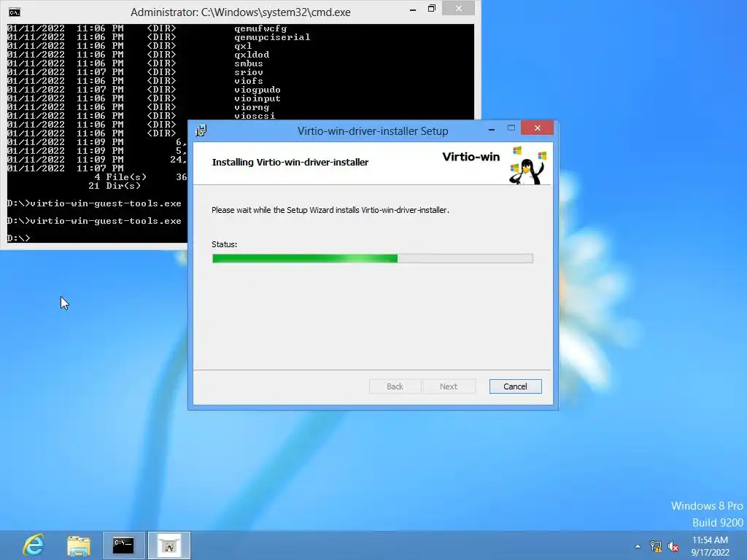This screenshot has width=747, height=560.
Task: Click the 'vioinput' directory entry in cmd
Action: point(258,98)
